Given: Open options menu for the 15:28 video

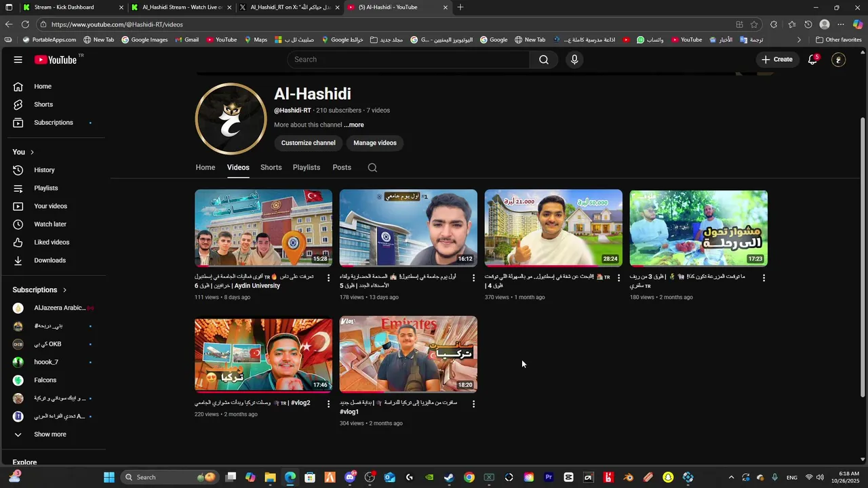Looking at the screenshot, I should coord(329,278).
